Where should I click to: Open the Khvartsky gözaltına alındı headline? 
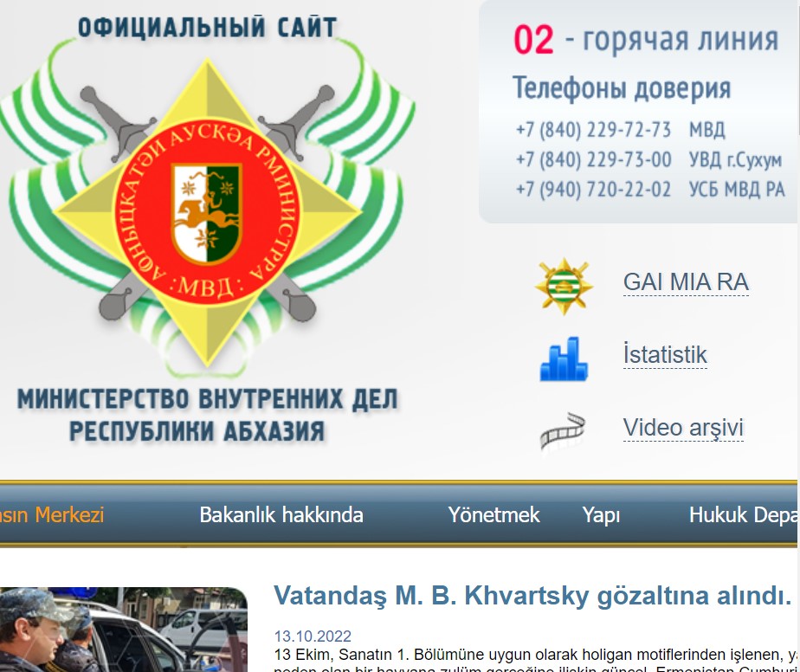532,596
